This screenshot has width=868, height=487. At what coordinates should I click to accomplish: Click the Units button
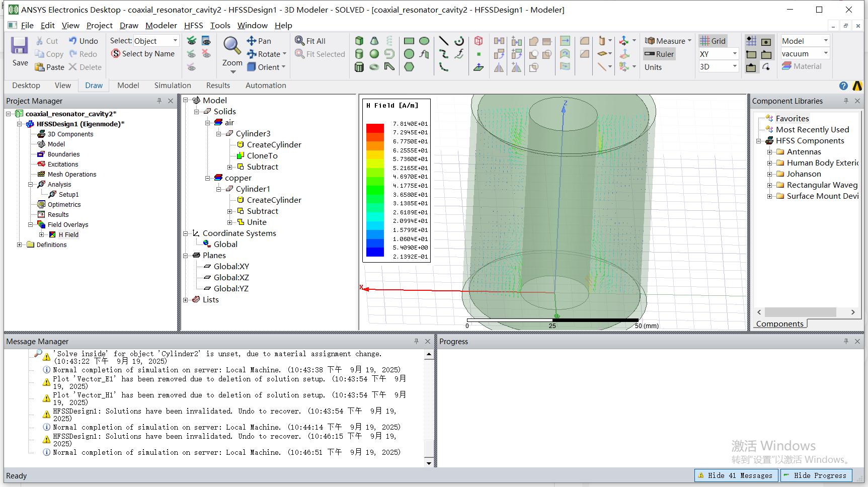pos(653,67)
